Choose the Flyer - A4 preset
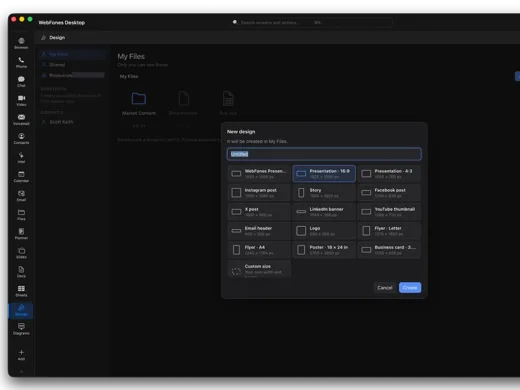The image size is (520, 390). [259, 250]
